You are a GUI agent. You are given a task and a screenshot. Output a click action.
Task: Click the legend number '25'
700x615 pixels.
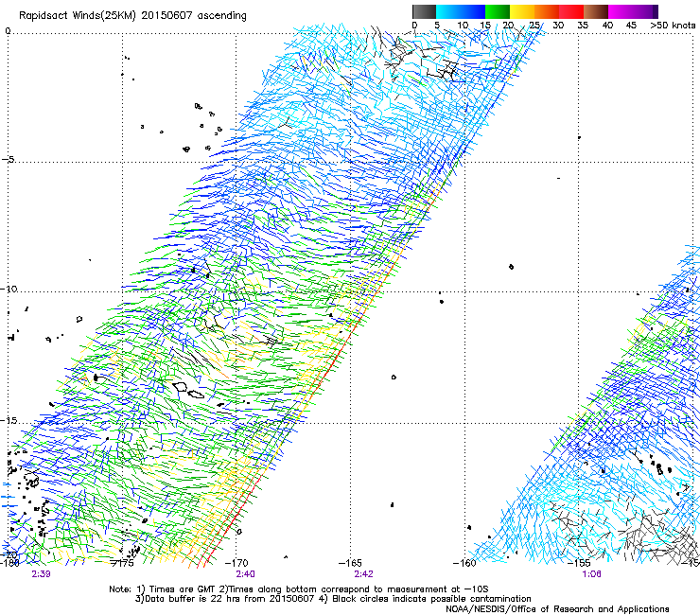click(534, 26)
